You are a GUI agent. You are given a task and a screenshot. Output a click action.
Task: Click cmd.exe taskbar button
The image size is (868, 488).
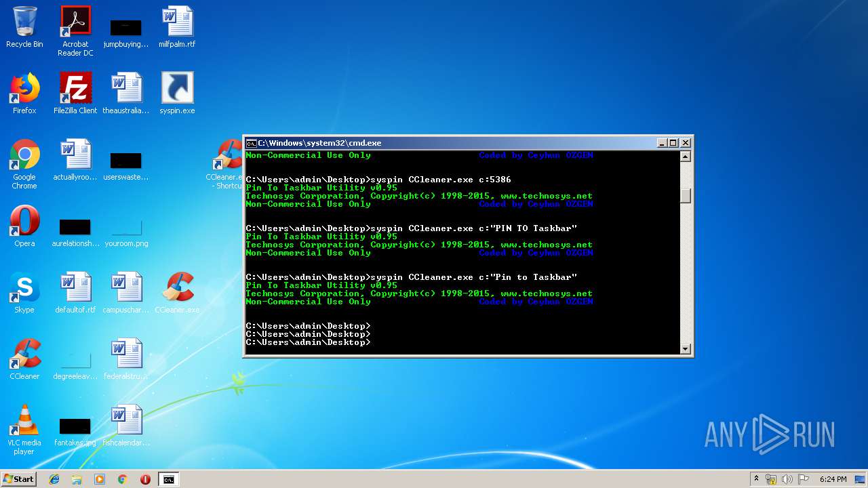169,479
